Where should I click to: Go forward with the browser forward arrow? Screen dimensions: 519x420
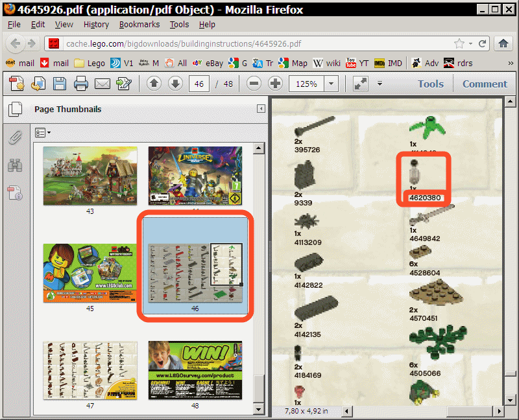click(32, 43)
